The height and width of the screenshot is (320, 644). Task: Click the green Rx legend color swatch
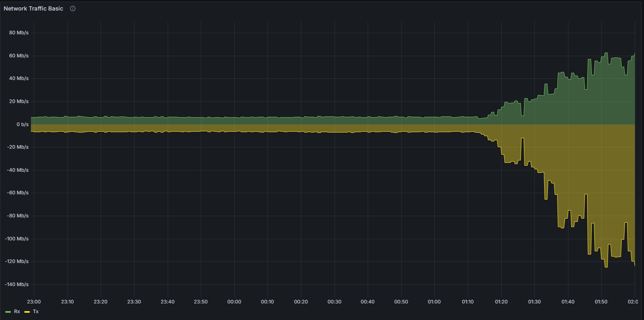pyautogui.click(x=8, y=312)
